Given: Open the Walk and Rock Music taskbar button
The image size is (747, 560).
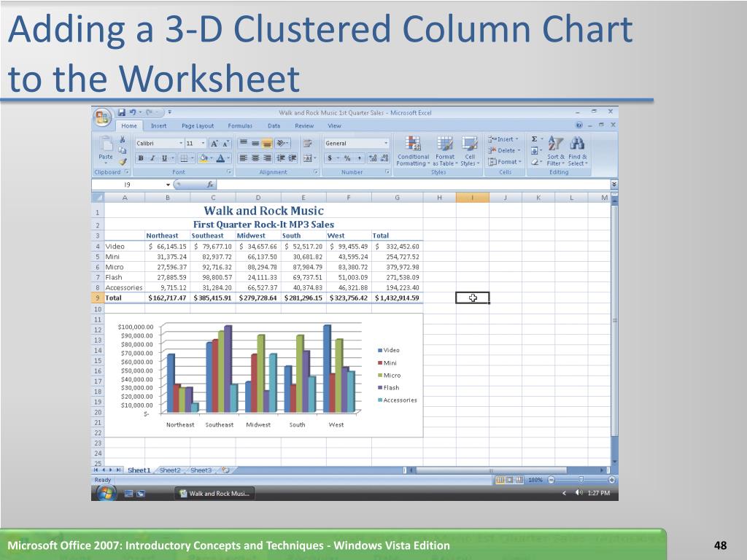Looking at the screenshot, I should [x=214, y=494].
